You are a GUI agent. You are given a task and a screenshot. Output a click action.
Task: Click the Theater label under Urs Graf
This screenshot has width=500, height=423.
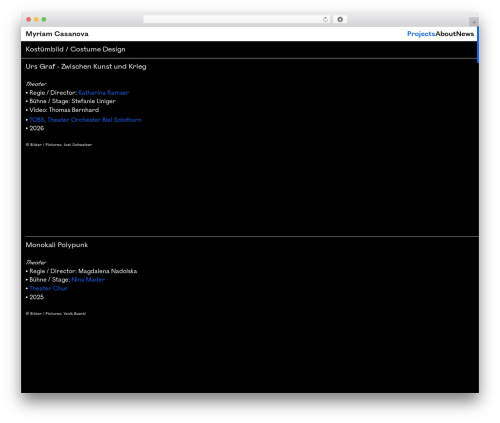click(x=36, y=84)
